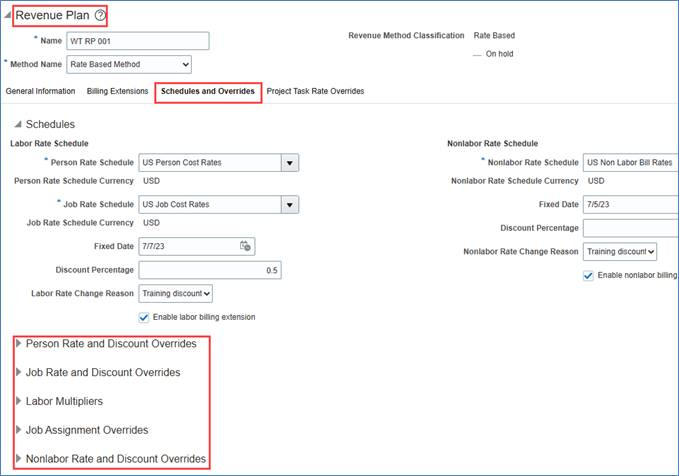Click the Person Rate Schedule text field
Screen dimensions: 679x476
[x=210, y=163]
